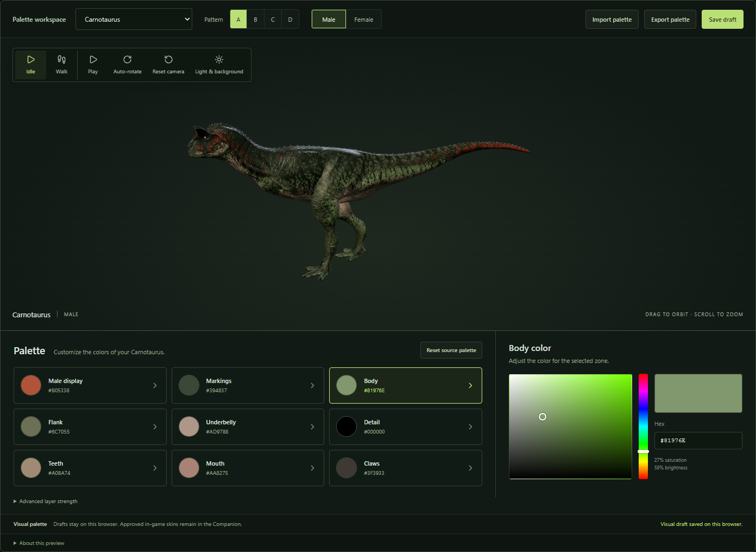
Task: Pick the Detail black color swatch
Action: (x=346, y=426)
